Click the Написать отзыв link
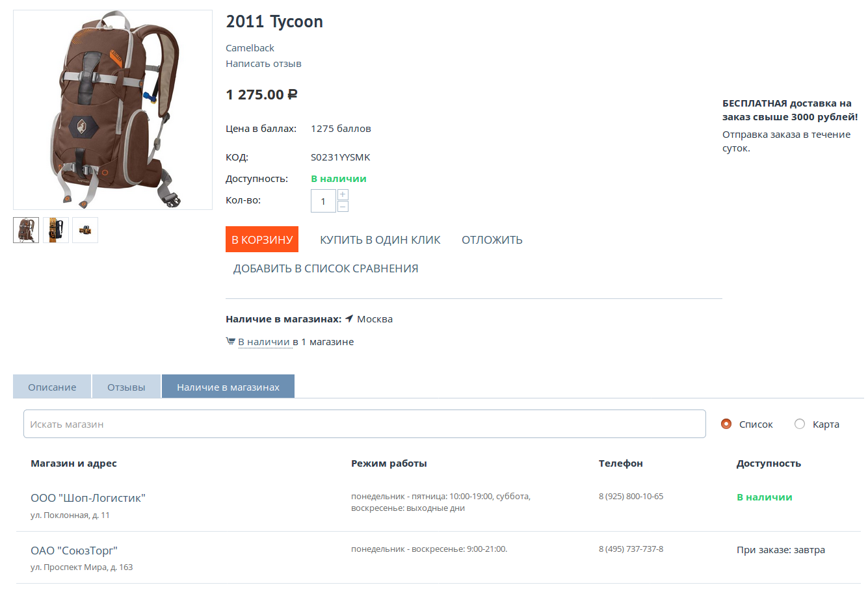 263,64
